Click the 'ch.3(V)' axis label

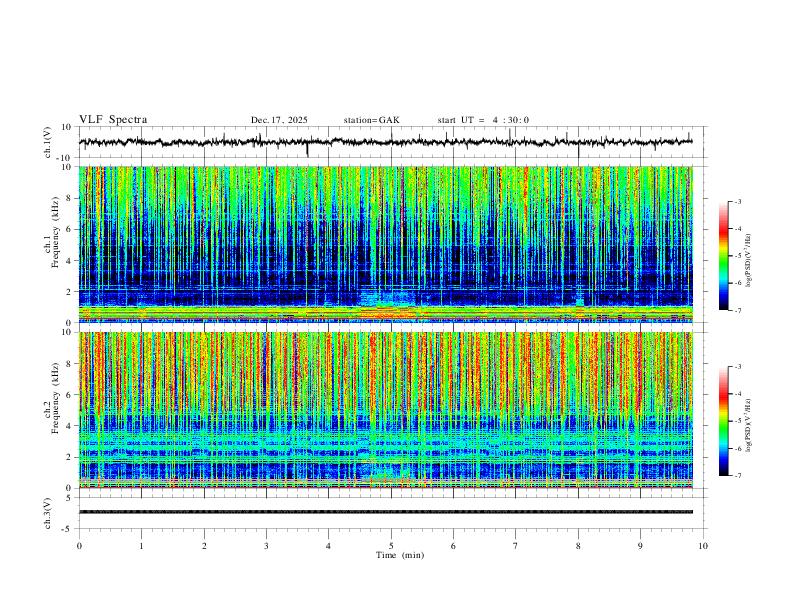[x=48, y=513]
